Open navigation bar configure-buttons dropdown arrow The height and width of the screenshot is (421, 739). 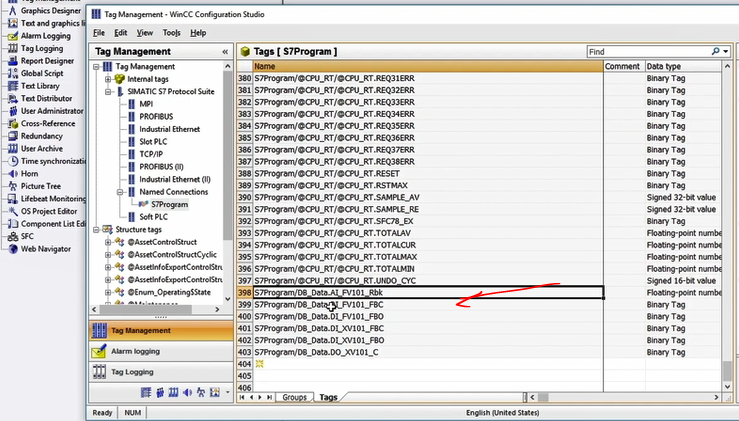(228, 392)
